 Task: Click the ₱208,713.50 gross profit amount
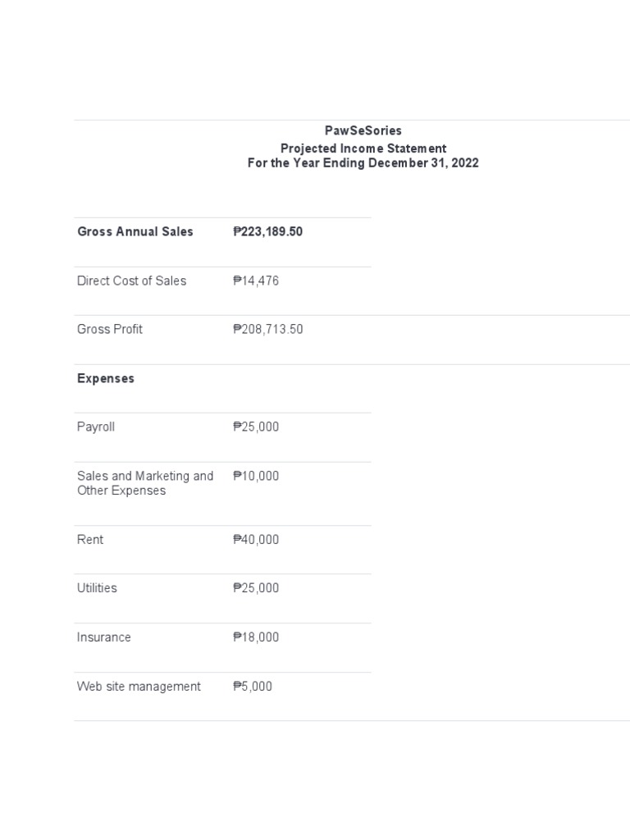click(x=267, y=329)
